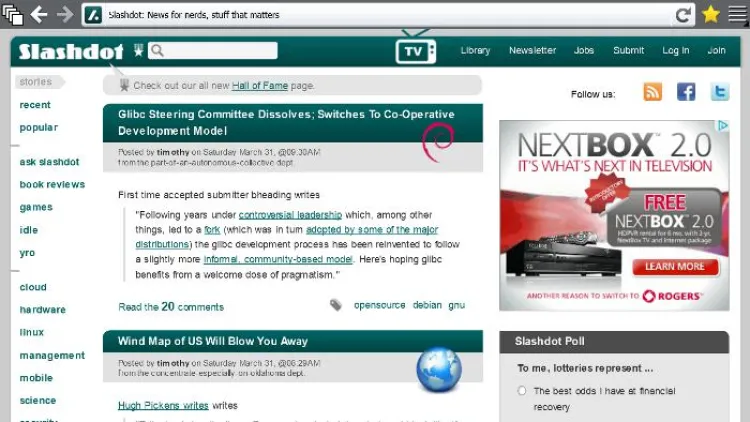This screenshot has height=422, width=750.
Task: Open the Twitter follow icon
Action: tap(719, 92)
